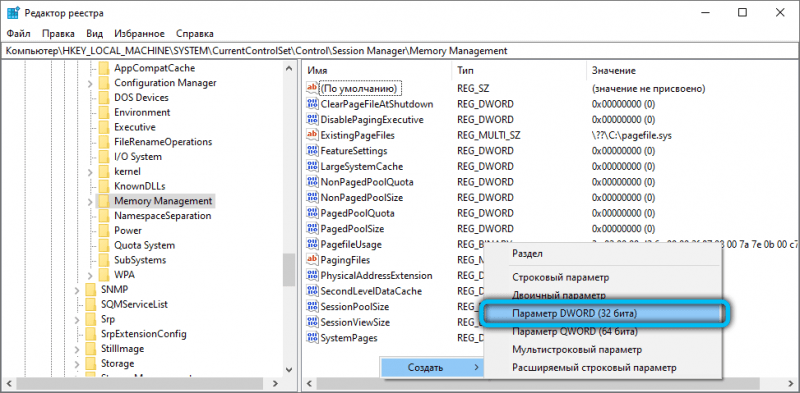This screenshot has height=393, width=800.
Task: Select the I/O System tree key
Action: tap(138, 157)
